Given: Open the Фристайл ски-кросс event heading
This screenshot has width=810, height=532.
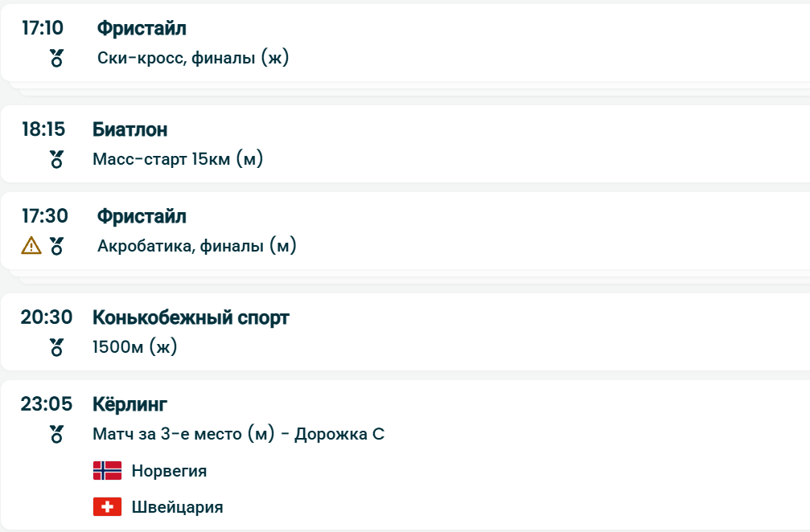Looking at the screenshot, I should point(142,29).
